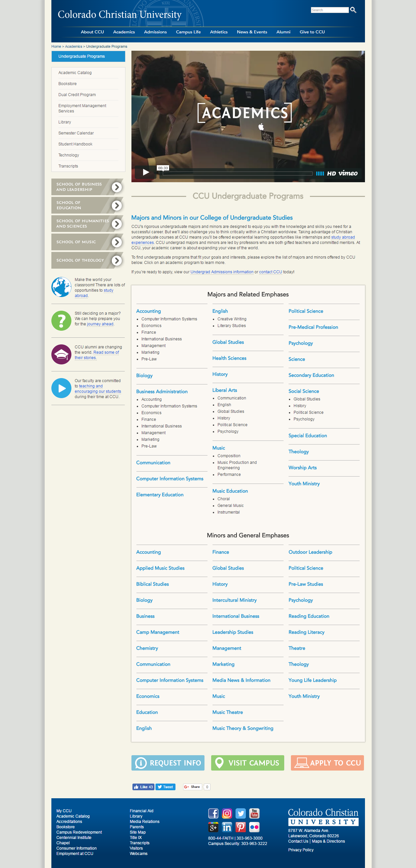Open Maps & Directions in footer
The height and width of the screenshot is (868, 416).
pos(328,841)
